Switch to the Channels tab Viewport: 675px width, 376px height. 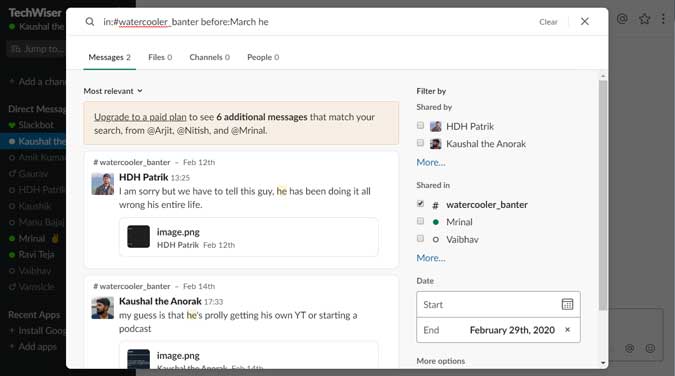click(x=209, y=57)
